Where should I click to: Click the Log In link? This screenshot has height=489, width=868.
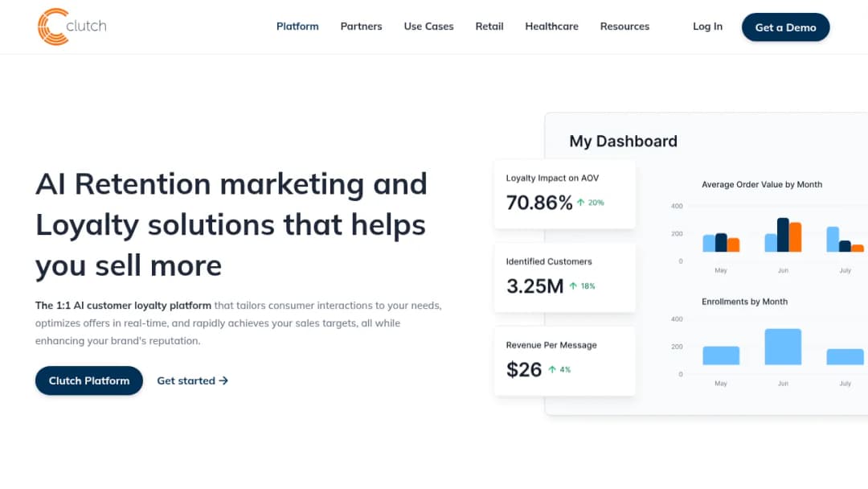point(707,26)
